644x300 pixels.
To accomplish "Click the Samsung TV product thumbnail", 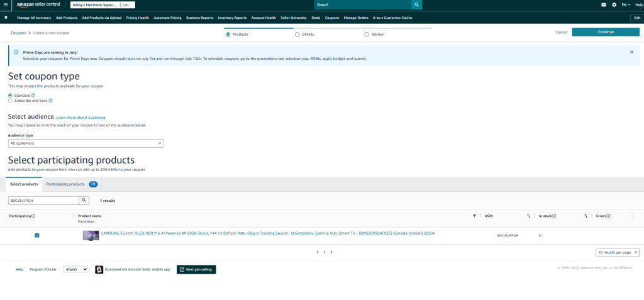I will [x=91, y=235].
